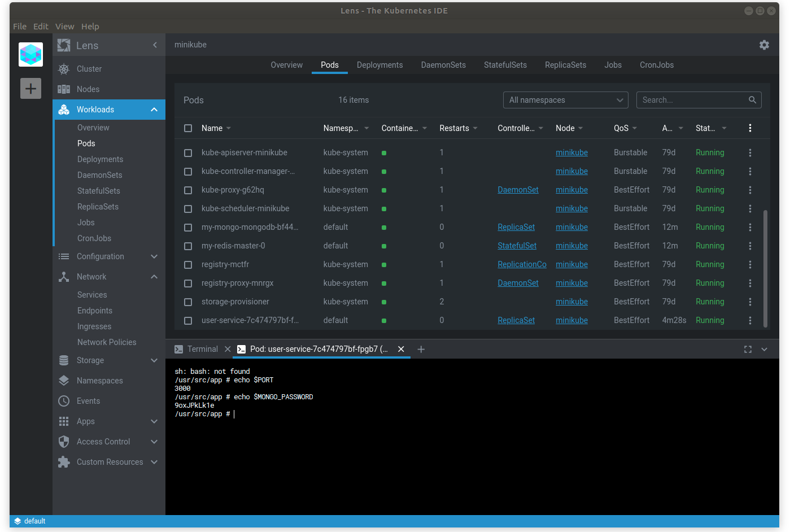This screenshot has height=532, width=790.
Task: Open the All namespaces dropdown
Action: pos(565,100)
